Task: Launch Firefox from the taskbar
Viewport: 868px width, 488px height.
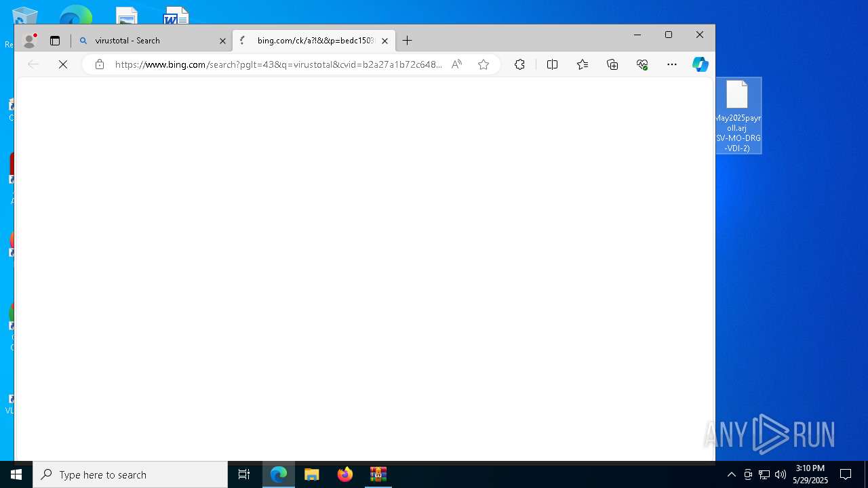Action: (345, 474)
